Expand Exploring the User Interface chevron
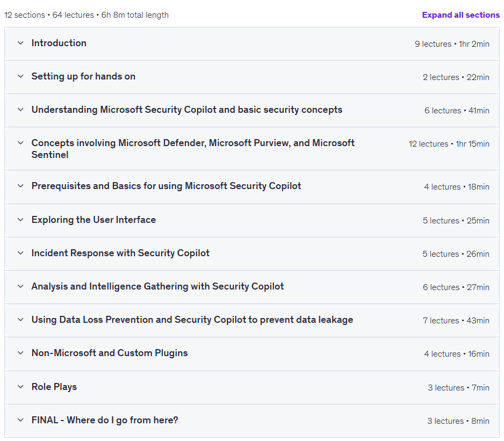 20,220
